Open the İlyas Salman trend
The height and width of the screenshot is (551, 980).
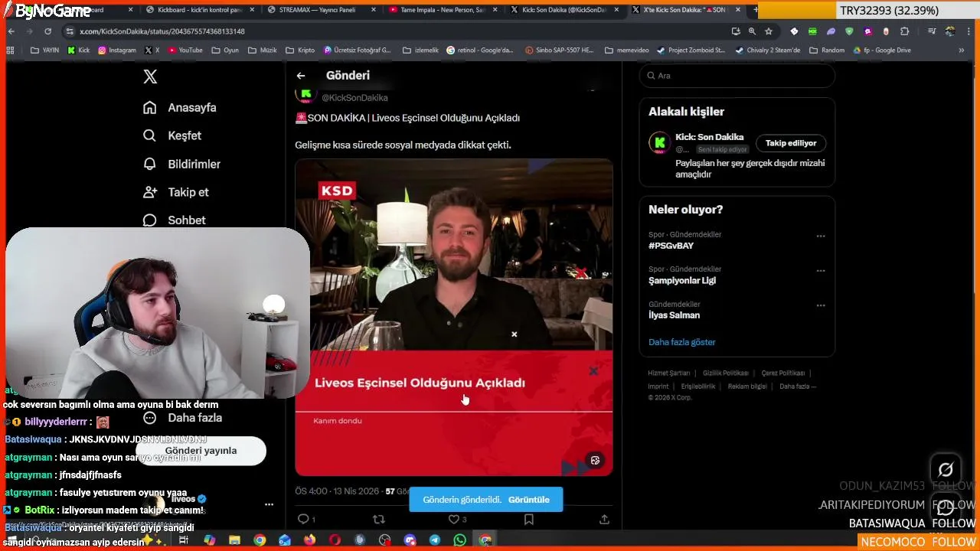coord(674,315)
